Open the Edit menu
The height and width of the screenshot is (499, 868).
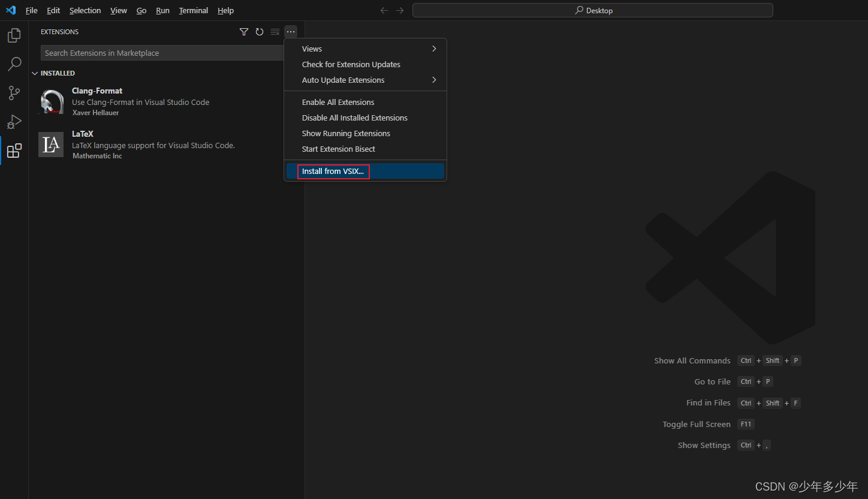53,10
